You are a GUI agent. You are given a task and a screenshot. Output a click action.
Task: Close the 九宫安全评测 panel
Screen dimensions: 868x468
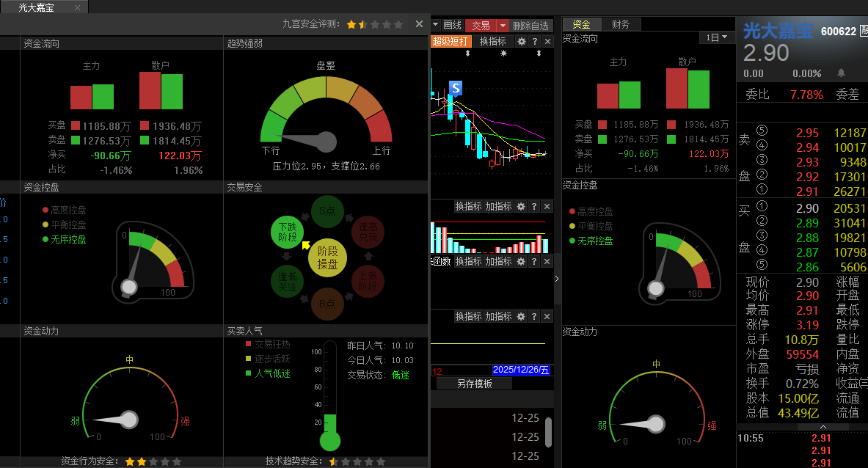[x=419, y=24]
